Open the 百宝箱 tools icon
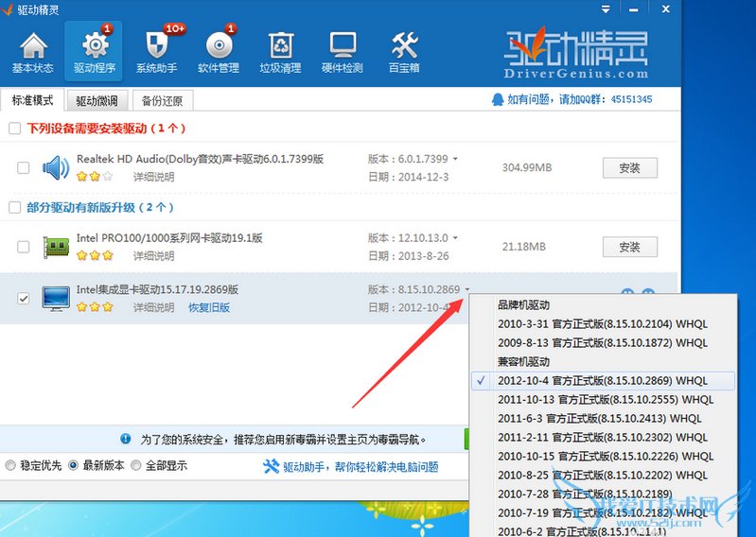Viewport: 756px width, 537px height. coord(404,45)
